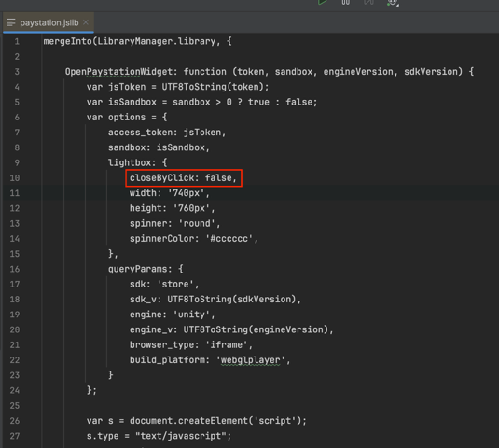The width and height of the screenshot is (499, 448).
Task: Select the paystation.jslib editor tab
Action: coord(49,23)
